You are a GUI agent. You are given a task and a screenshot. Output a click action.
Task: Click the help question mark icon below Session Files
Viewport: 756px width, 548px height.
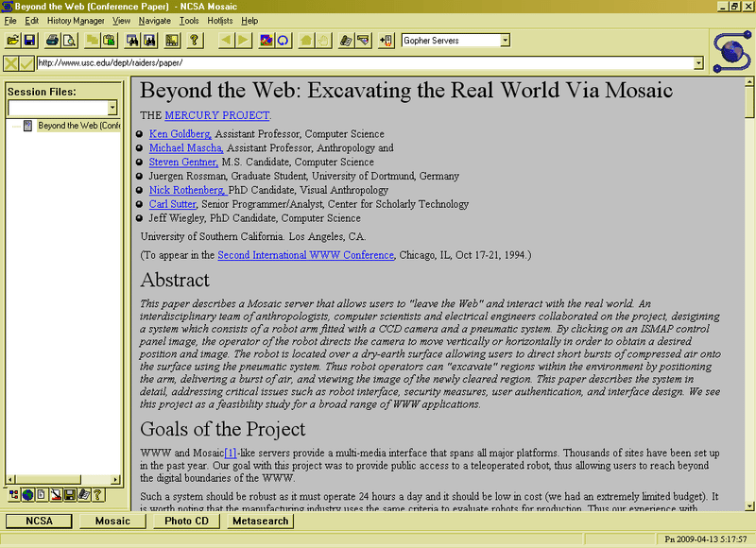tap(96, 494)
